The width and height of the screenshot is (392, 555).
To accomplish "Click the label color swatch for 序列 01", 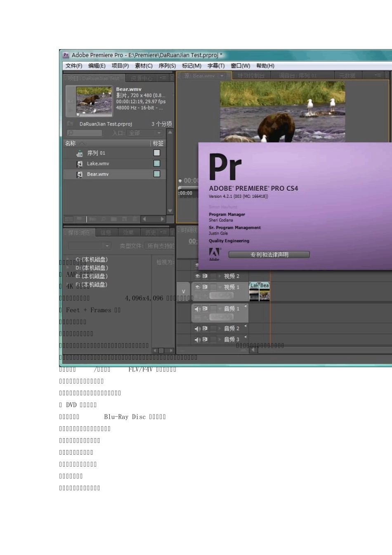I will 157,153.
